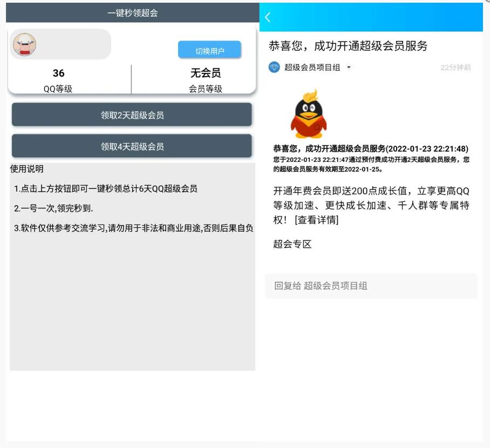
Task: Focus the 回复给 超级会员项目组 reply field
Action: (x=371, y=286)
